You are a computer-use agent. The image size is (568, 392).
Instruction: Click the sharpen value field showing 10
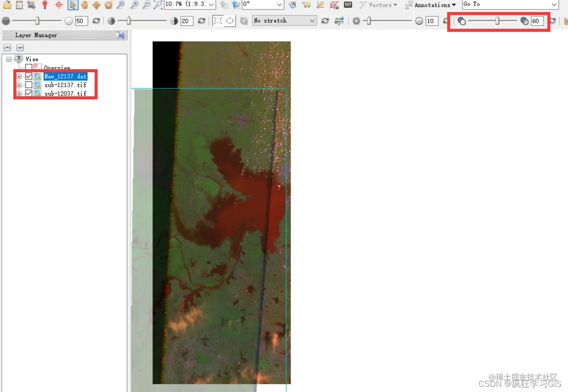pyautogui.click(x=432, y=21)
